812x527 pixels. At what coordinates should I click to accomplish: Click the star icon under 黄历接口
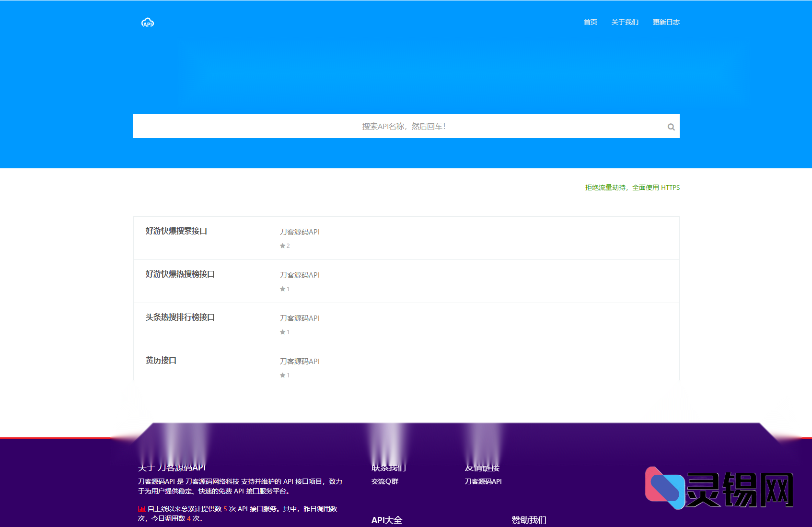(282, 375)
